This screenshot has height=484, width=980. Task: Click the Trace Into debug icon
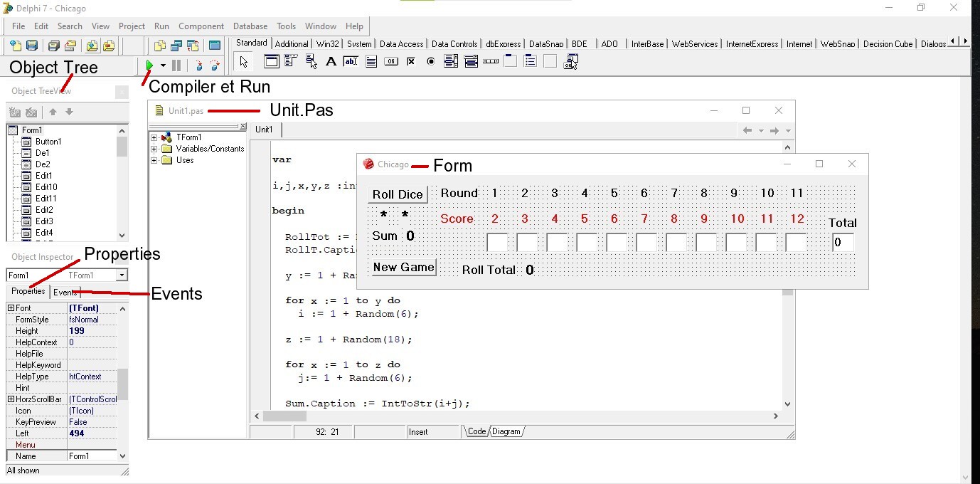tap(198, 65)
